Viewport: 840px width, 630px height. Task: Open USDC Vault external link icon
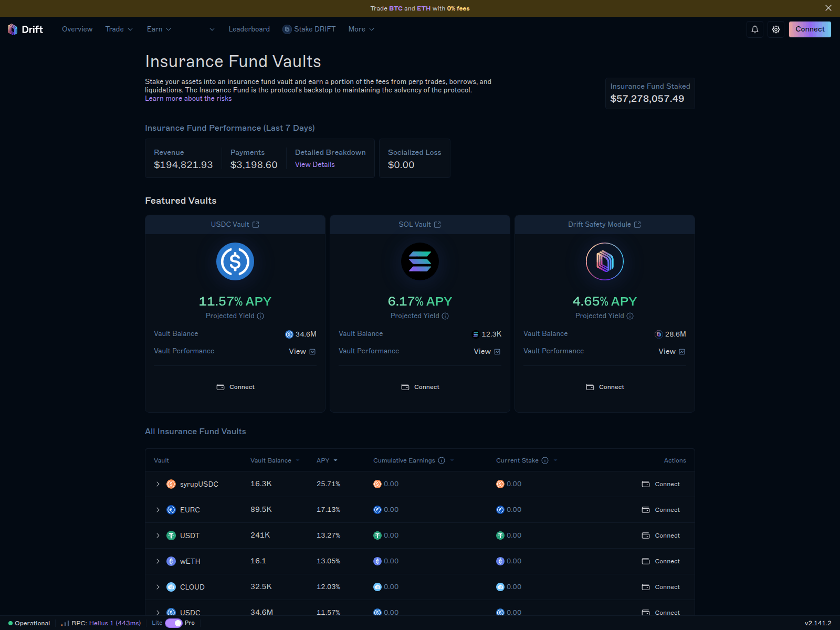256,225
